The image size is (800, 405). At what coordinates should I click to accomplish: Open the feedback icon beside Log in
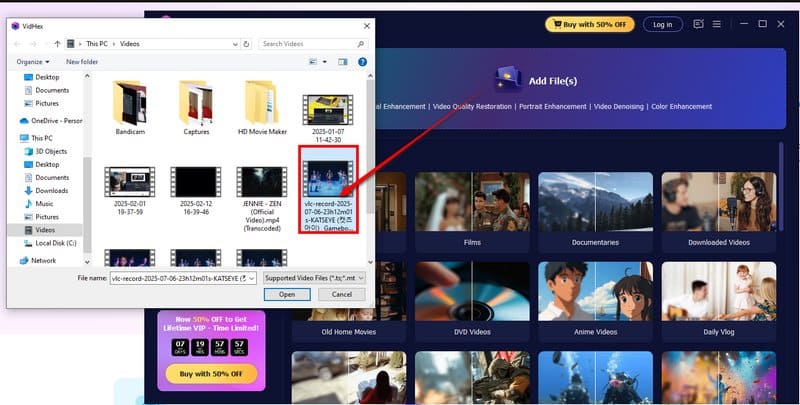[x=698, y=23]
